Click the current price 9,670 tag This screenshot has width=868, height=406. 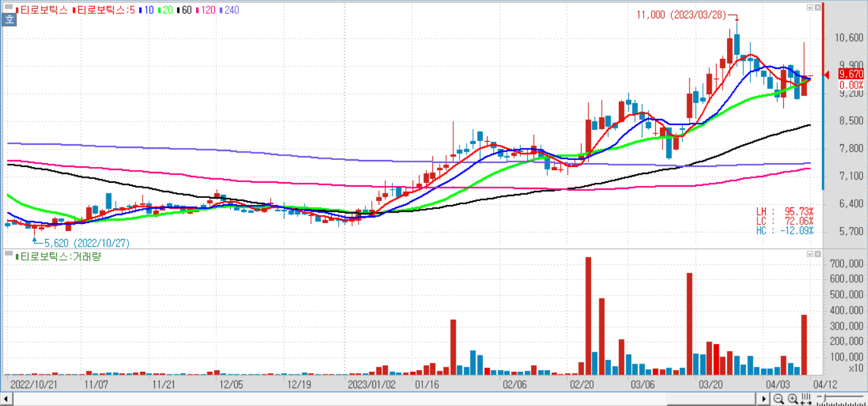851,75
